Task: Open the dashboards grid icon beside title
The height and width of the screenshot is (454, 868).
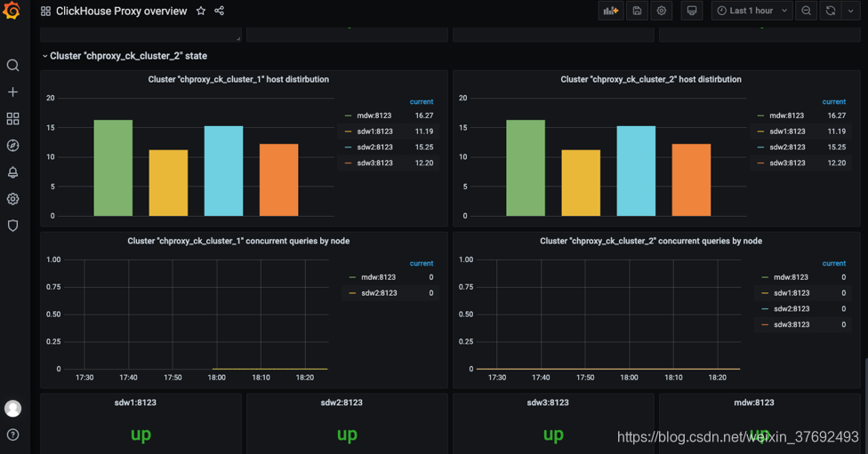Action: 46,11
